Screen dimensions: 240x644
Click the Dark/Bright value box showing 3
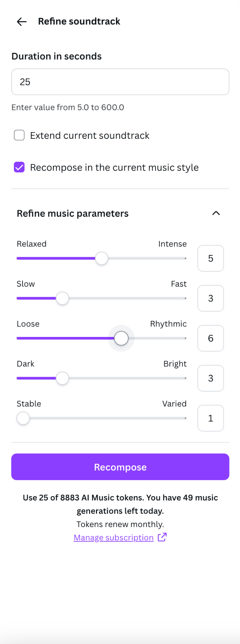coord(211,378)
